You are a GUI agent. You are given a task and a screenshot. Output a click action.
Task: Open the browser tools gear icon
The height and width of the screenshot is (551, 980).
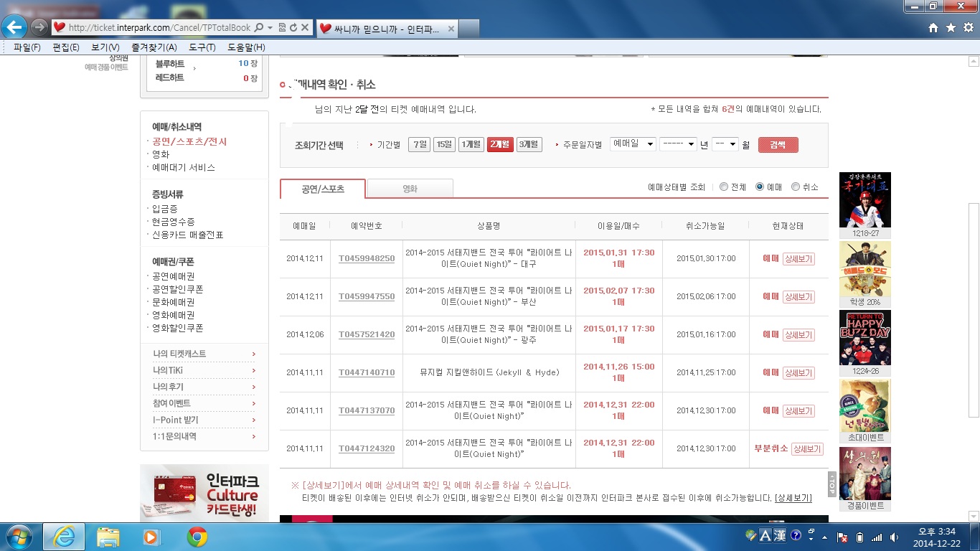click(968, 27)
